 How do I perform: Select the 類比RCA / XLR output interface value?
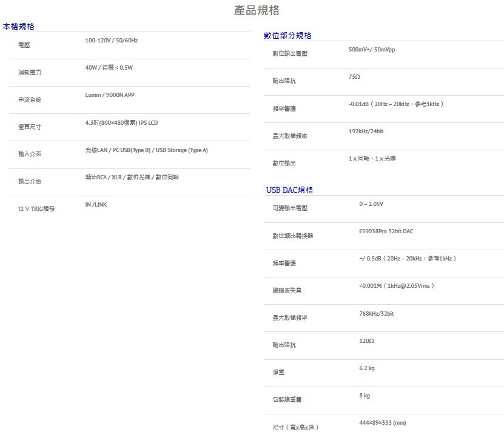(x=132, y=177)
